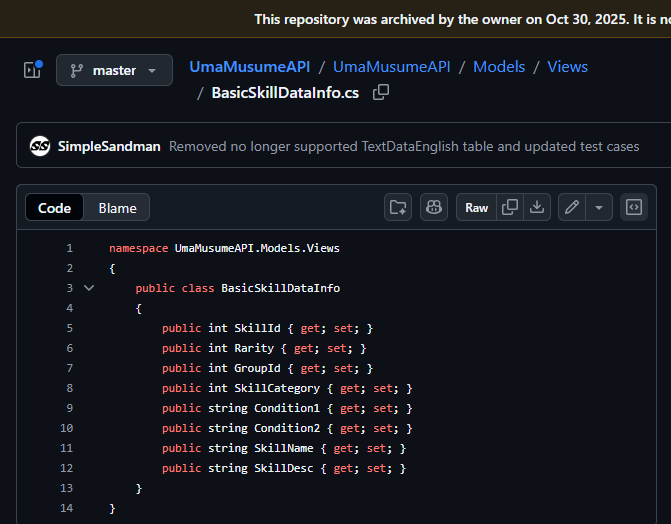Select line number 14
Screen dimensions: 671x524
(66, 508)
